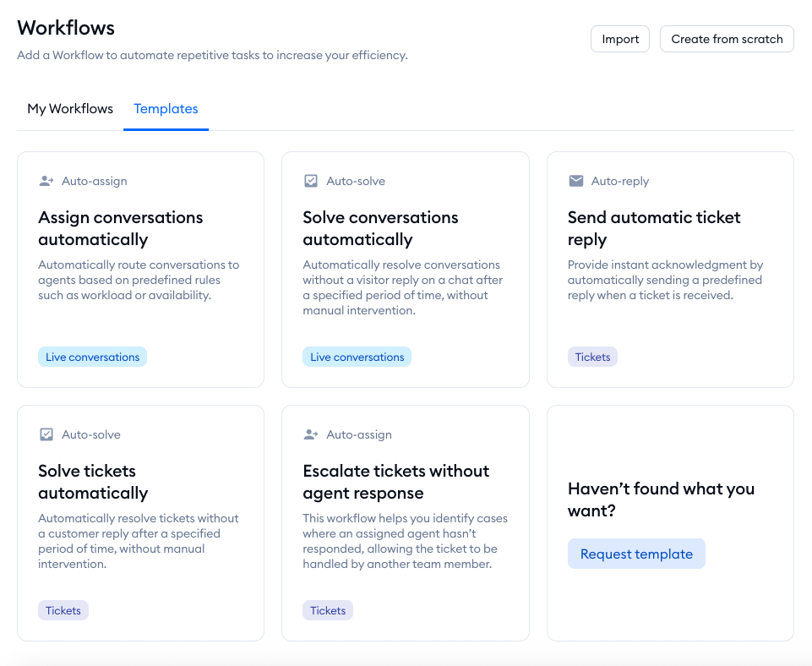Click Live conversations tag on Assign conversations card

pos(93,357)
